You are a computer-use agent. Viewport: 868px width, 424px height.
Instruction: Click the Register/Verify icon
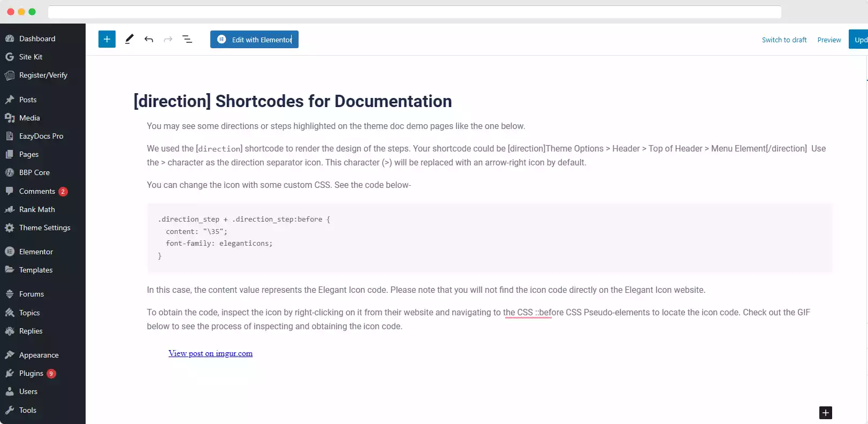tap(10, 75)
